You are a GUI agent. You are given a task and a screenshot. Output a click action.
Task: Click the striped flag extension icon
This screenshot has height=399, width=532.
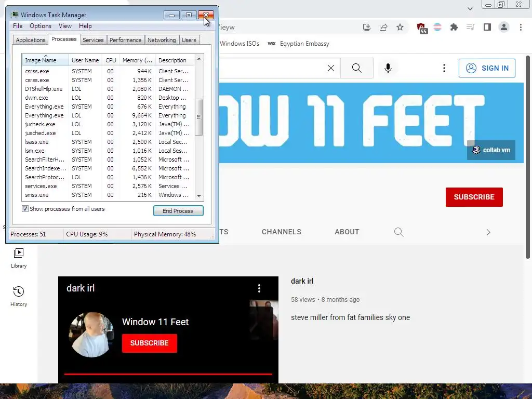(x=437, y=27)
